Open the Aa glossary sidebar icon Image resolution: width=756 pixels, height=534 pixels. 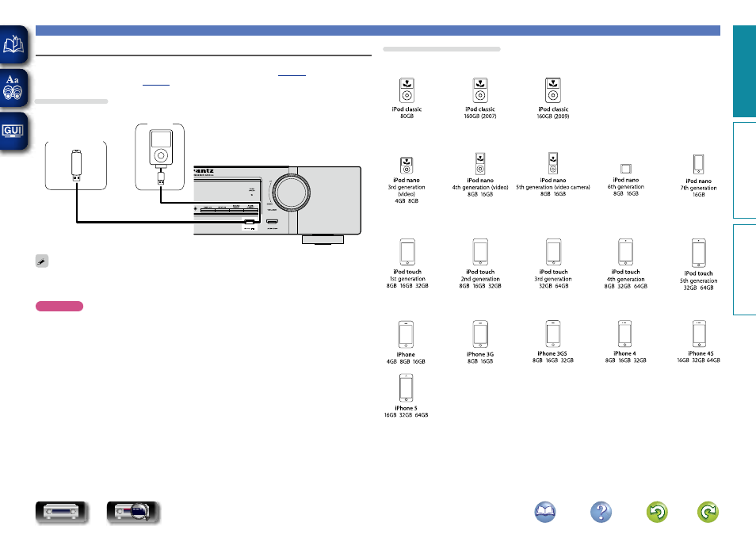(x=13, y=88)
